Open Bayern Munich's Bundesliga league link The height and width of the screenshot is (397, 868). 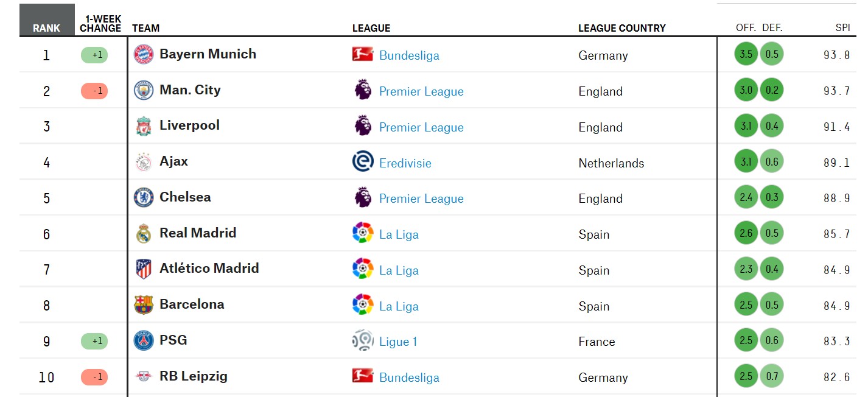pos(409,55)
